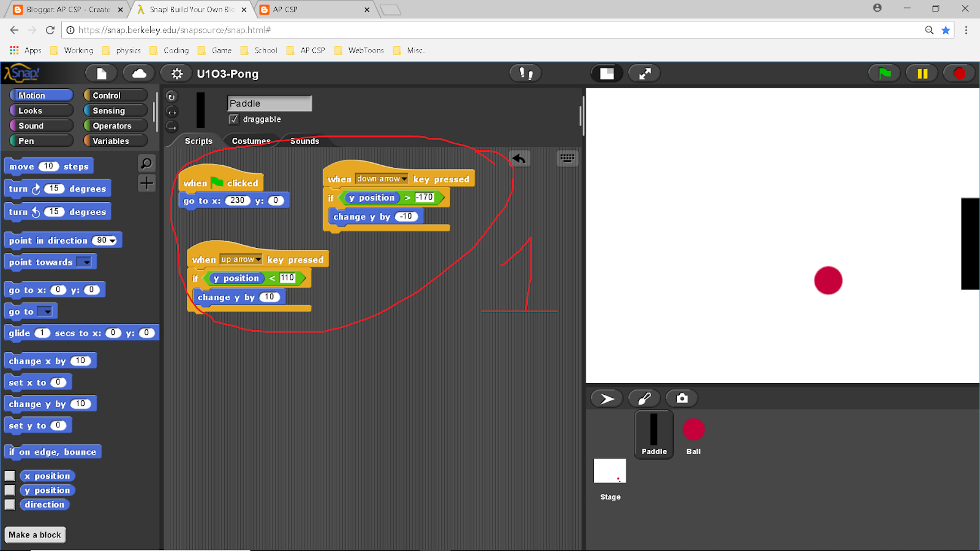The width and height of the screenshot is (980, 551).
Task: Pause all scripts with the yellow button
Action: (x=922, y=73)
